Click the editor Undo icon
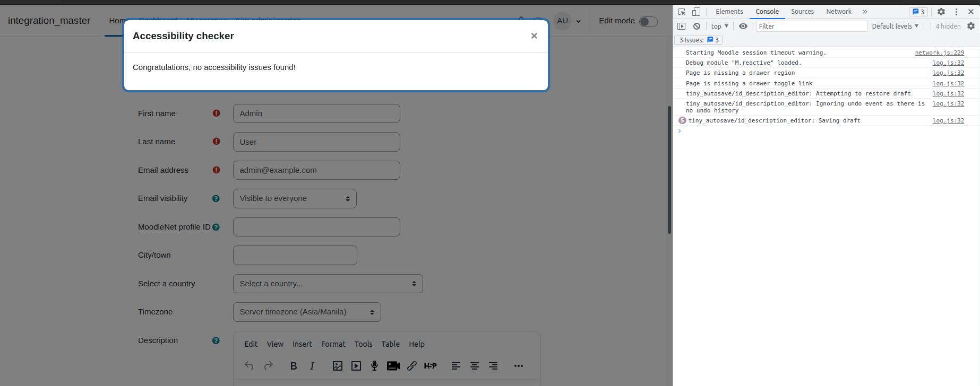The image size is (980, 386). [249, 366]
